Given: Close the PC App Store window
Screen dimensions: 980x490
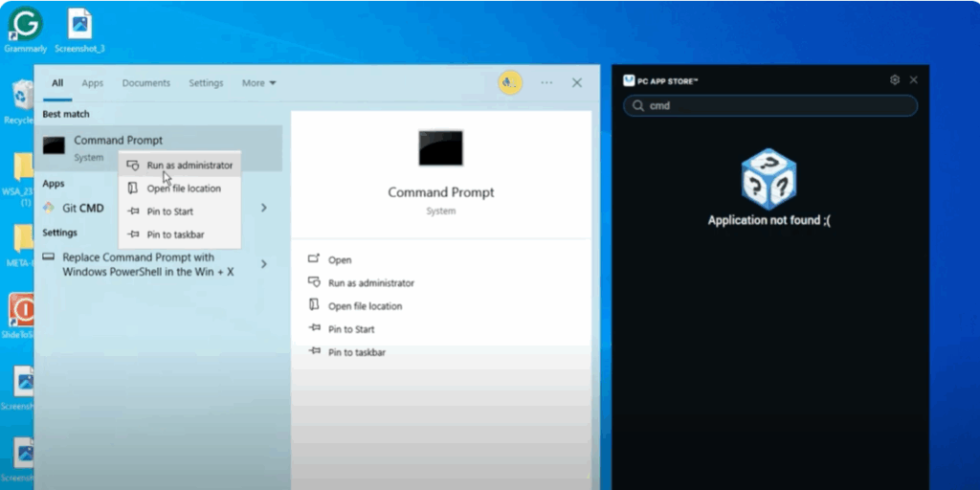Looking at the screenshot, I should tap(914, 80).
